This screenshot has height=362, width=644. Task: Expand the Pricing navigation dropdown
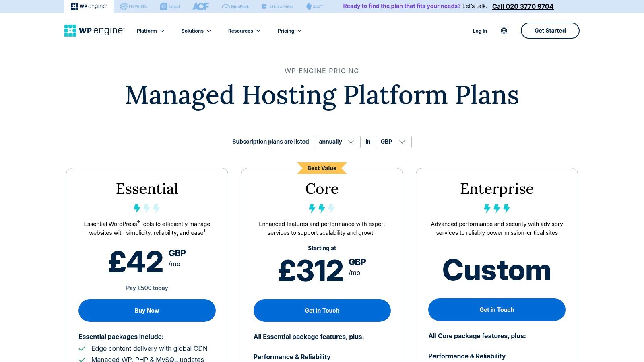coord(289,31)
